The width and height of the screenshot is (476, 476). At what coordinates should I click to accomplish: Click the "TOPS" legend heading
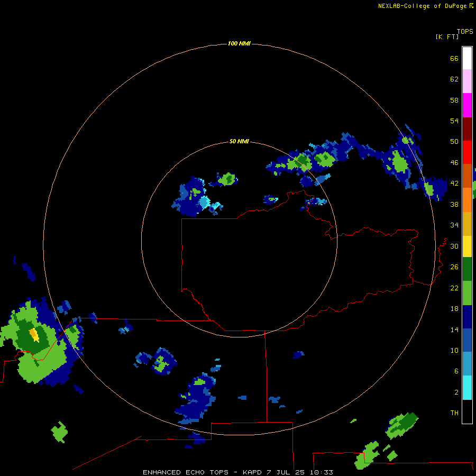click(x=465, y=32)
